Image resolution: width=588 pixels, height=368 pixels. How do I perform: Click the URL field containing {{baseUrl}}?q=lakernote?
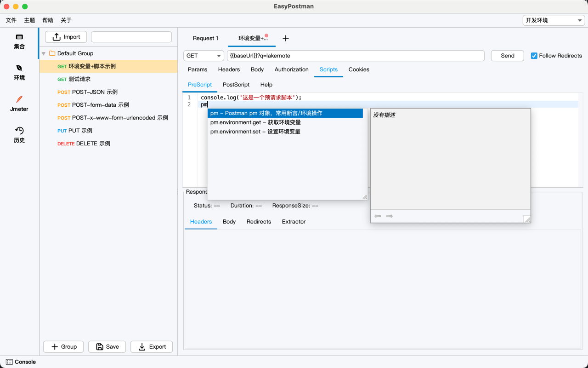pyautogui.click(x=356, y=56)
